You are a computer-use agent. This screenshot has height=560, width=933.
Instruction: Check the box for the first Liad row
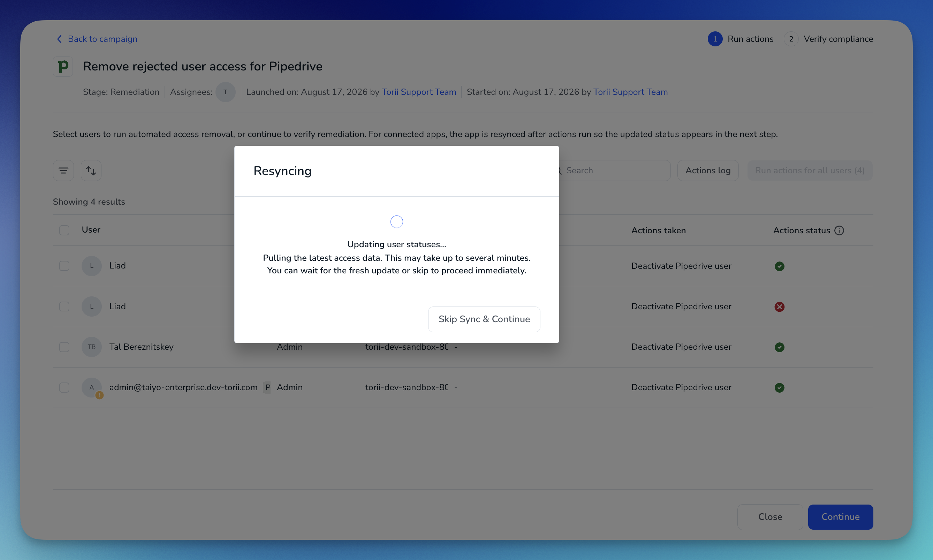64,266
